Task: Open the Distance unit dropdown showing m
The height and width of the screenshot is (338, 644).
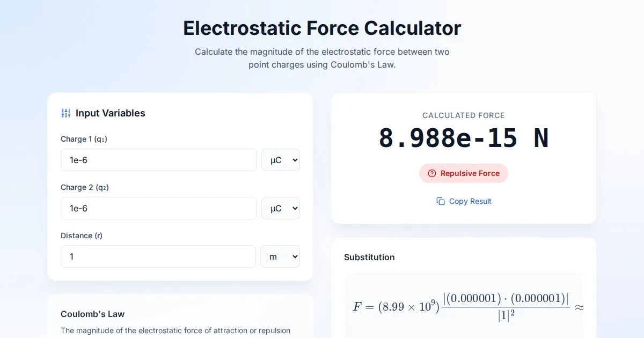Action: click(280, 256)
